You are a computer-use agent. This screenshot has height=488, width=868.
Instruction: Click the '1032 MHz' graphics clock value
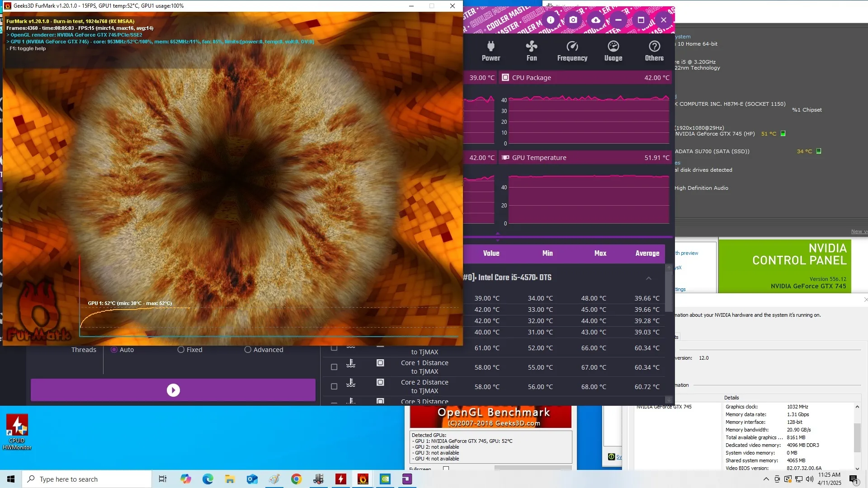click(797, 407)
